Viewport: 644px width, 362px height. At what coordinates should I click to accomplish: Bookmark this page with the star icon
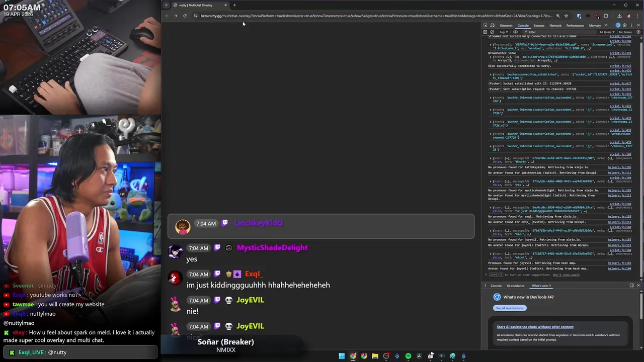(x=566, y=16)
